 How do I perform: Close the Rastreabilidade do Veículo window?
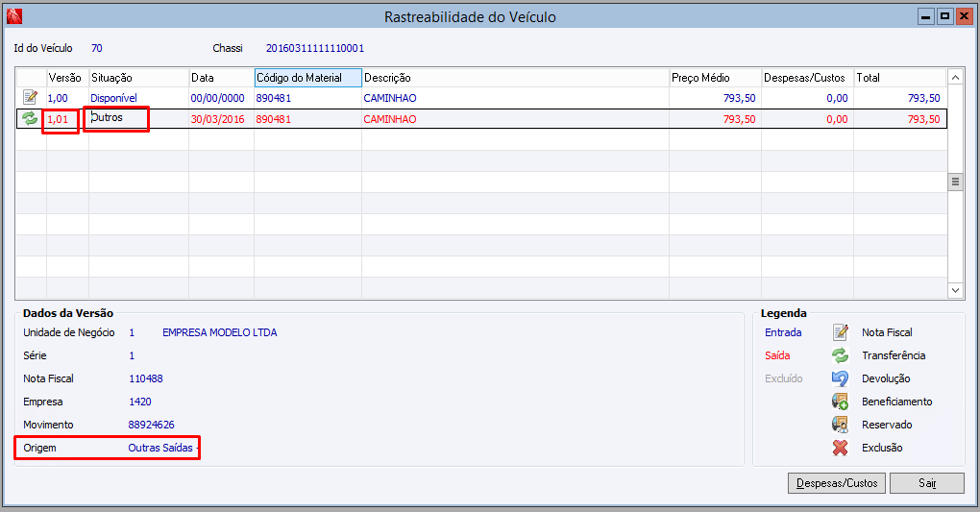pos(963,16)
